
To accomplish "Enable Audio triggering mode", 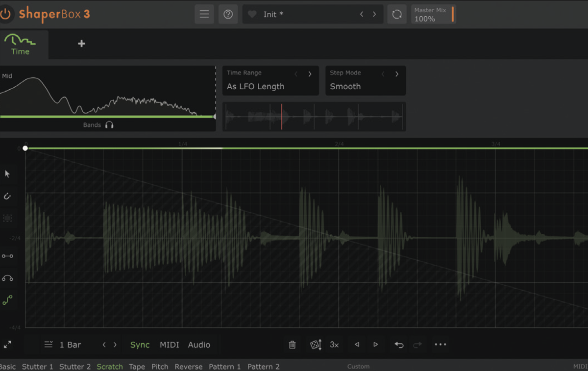I will tap(199, 345).
